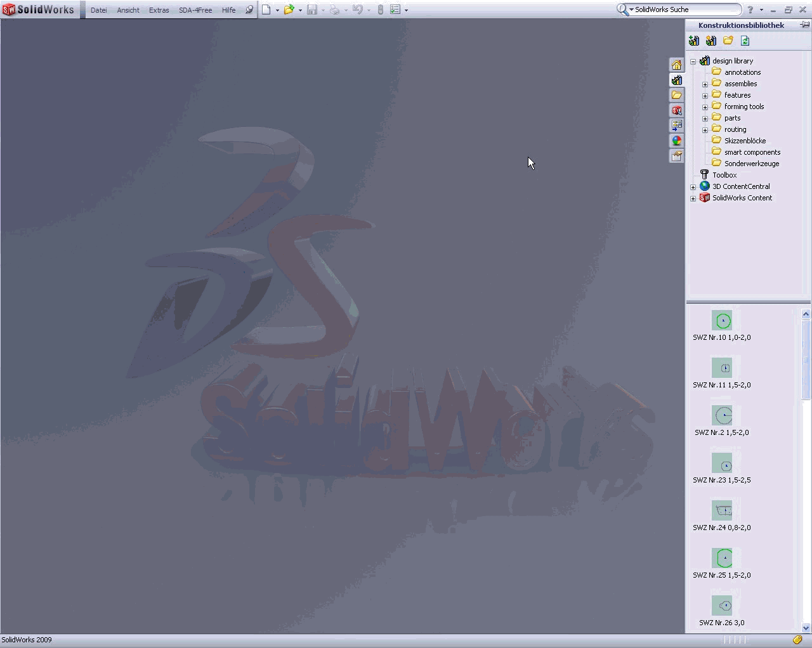Image resolution: width=812 pixels, height=648 pixels.
Task: Click the SolidWorks logo in the title bar
Action: (x=38, y=10)
